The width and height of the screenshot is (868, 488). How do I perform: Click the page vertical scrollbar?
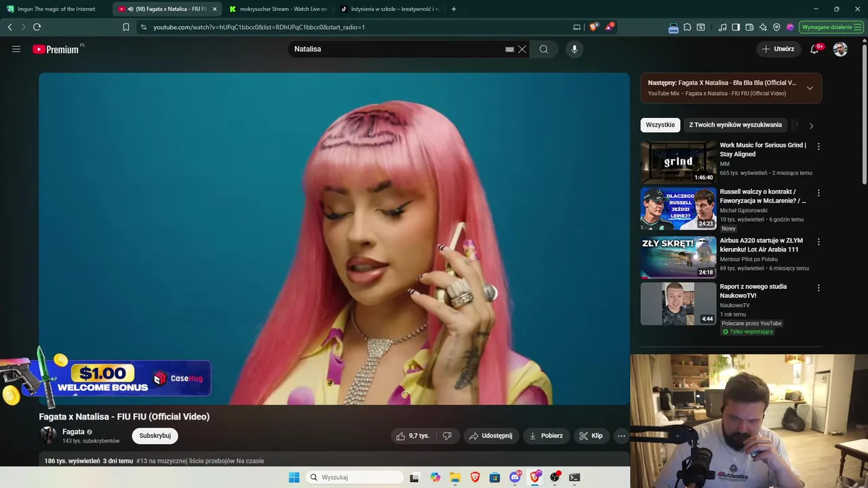coord(864,115)
